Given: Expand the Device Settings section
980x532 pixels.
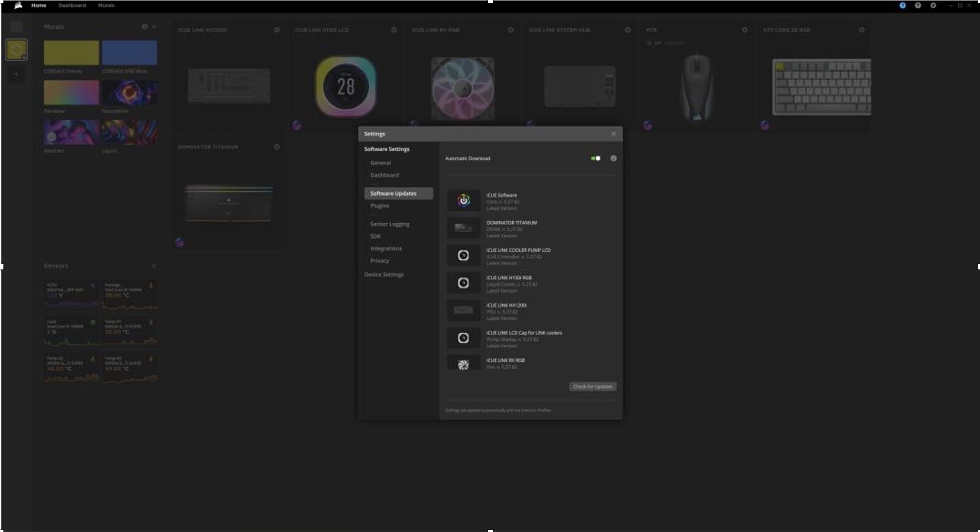Looking at the screenshot, I should (383, 274).
